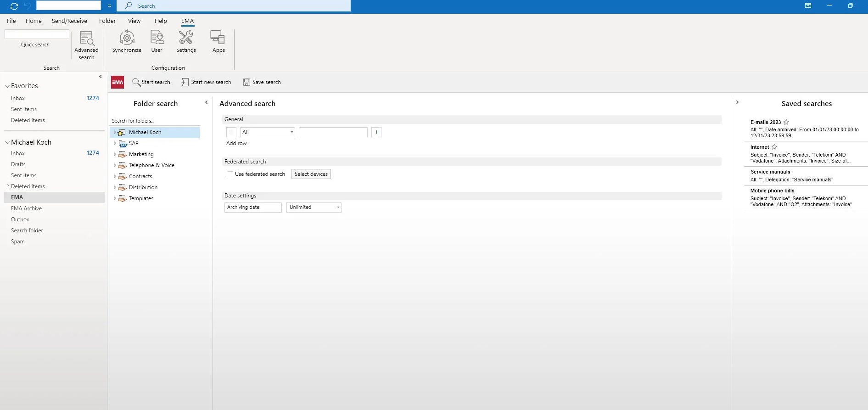Click the Select devices button
Image resolution: width=868 pixels, height=410 pixels.
311,174
